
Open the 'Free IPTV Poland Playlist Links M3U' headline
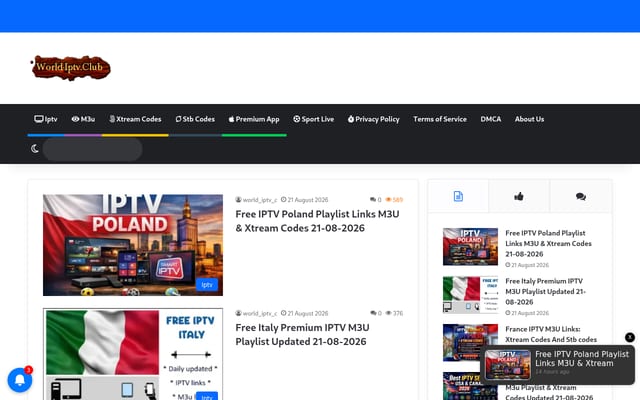(317, 221)
